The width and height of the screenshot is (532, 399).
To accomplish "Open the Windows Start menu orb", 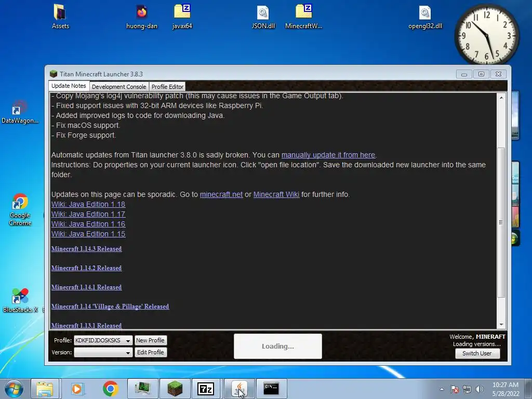I will [x=14, y=389].
